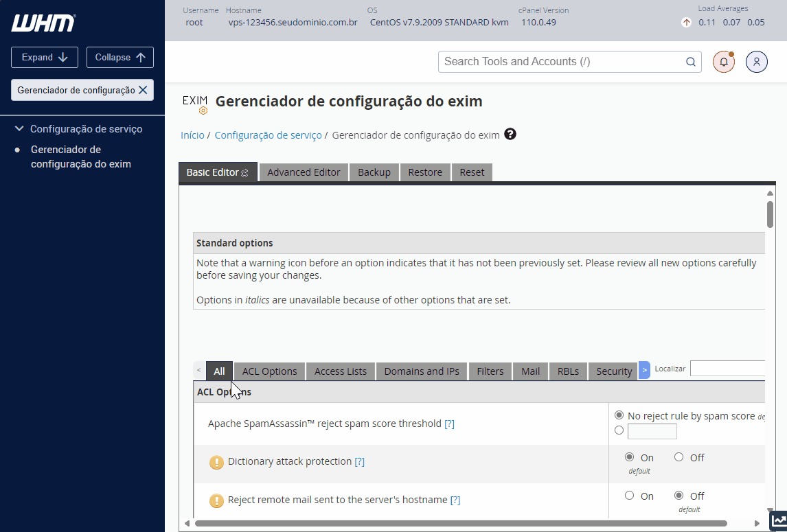Open Configuração de serviço breadcrumb link
787x532 pixels.
[268, 135]
